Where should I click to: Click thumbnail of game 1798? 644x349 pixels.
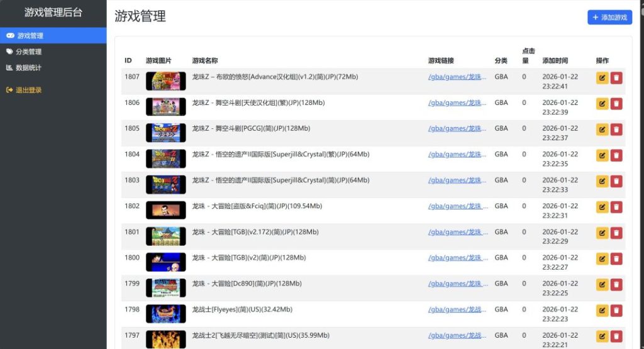[x=166, y=314]
